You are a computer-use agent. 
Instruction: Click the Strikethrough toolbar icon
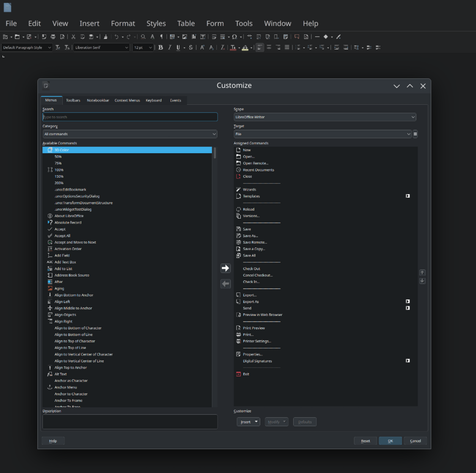pyautogui.click(x=190, y=47)
